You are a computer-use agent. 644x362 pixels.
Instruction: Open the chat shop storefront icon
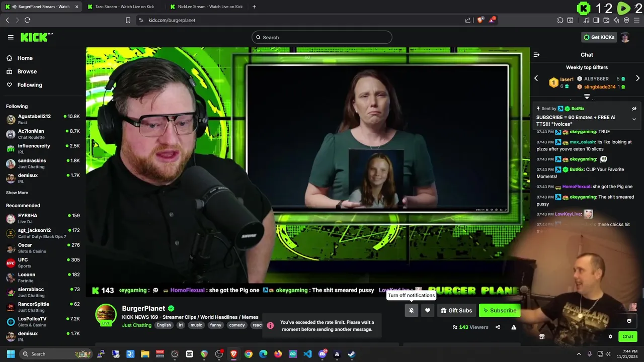coord(542,337)
